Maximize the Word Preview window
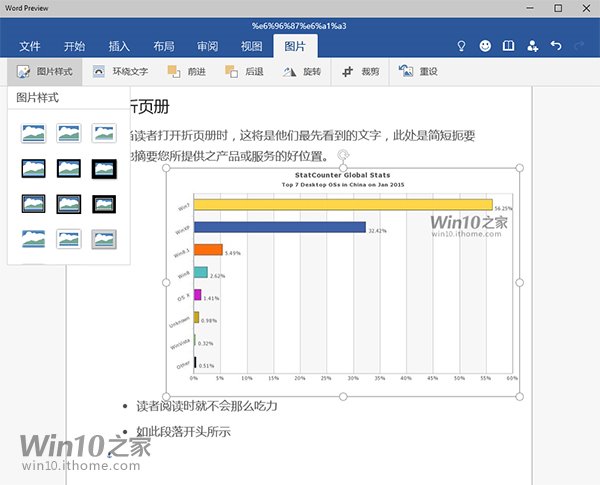600x485 pixels. (x=558, y=8)
